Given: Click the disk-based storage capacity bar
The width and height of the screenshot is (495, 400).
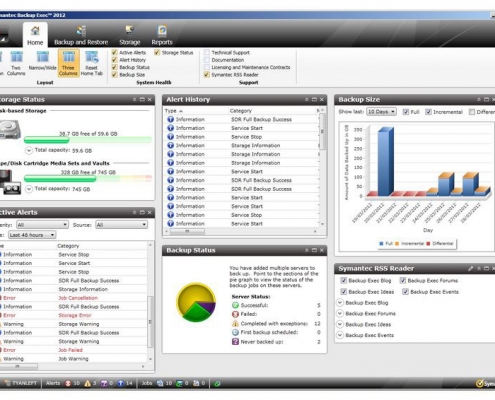Looking at the screenshot, I should click(88, 140).
